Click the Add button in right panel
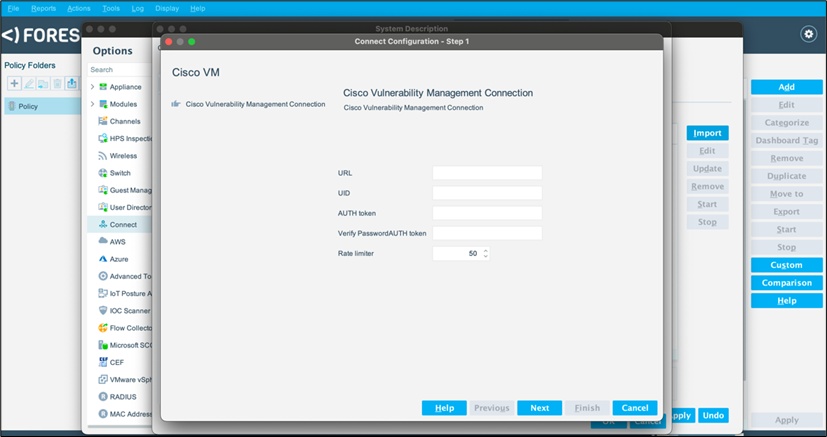This screenshot has height=437, width=827. [x=786, y=87]
